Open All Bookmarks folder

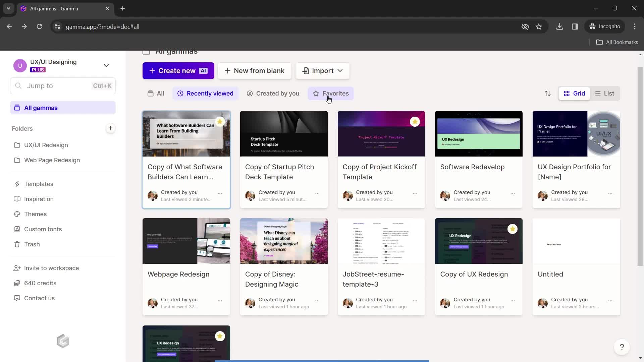(x=617, y=42)
